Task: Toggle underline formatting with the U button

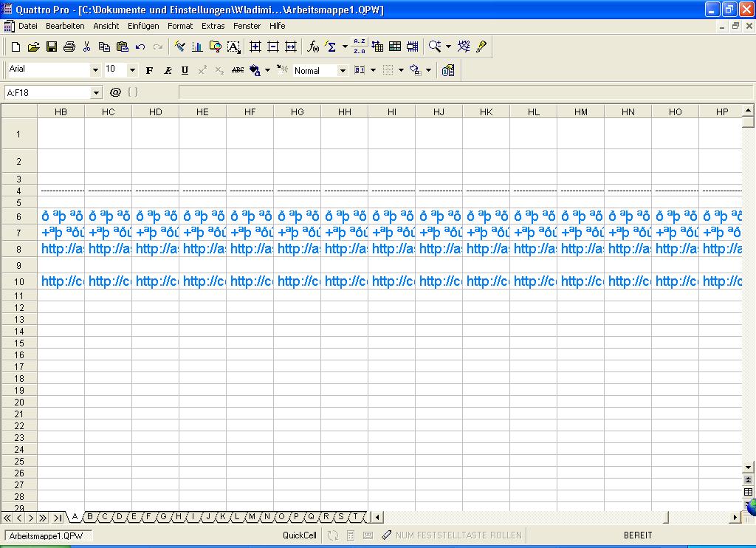Action: (185, 70)
